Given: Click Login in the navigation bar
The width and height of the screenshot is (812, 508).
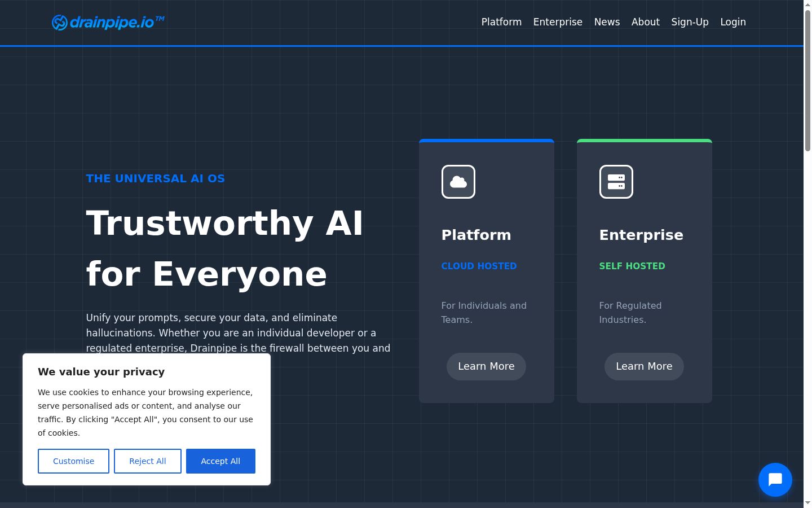Looking at the screenshot, I should coord(733,22).
